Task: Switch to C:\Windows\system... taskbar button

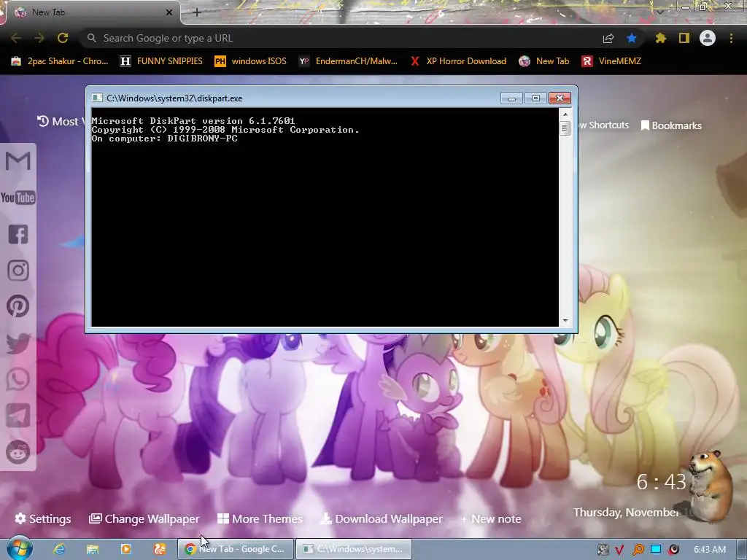Action: (354, 549)
